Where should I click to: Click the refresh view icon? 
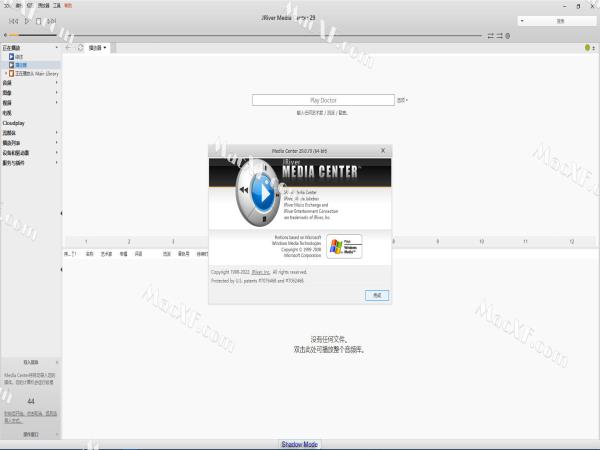coord(80,47)
